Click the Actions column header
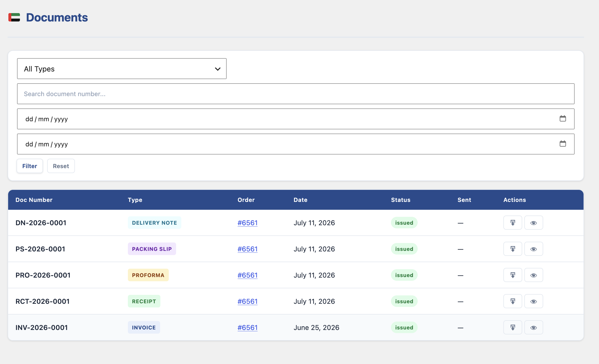The height and width of the screenshot is (364, 599). coord(515,200)
